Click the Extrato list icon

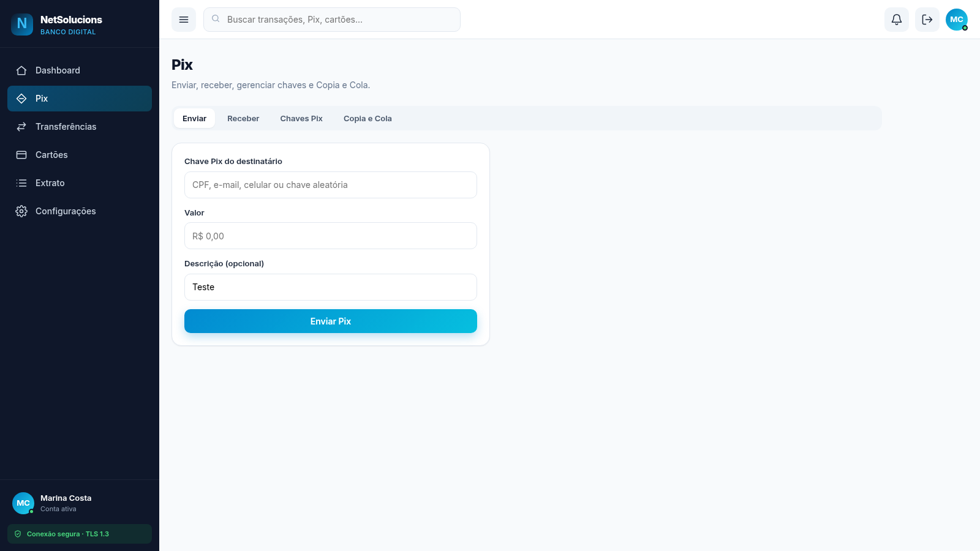click(x=21, y=183)
